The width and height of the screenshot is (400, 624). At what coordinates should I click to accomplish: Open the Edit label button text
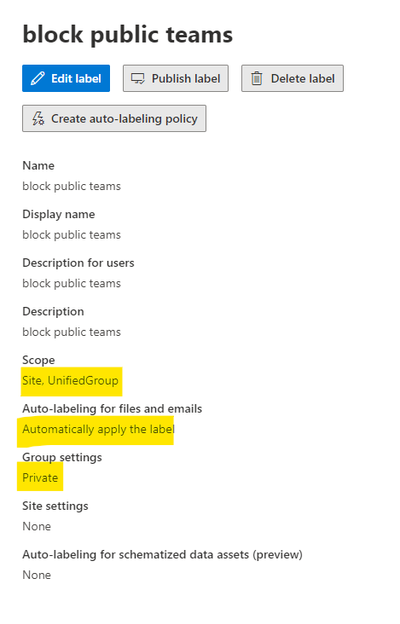pos(76,78)
